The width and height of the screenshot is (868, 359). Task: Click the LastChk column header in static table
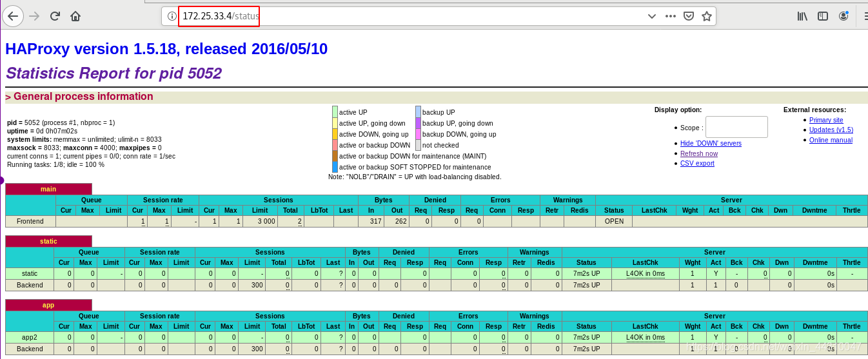coord(645,262)
